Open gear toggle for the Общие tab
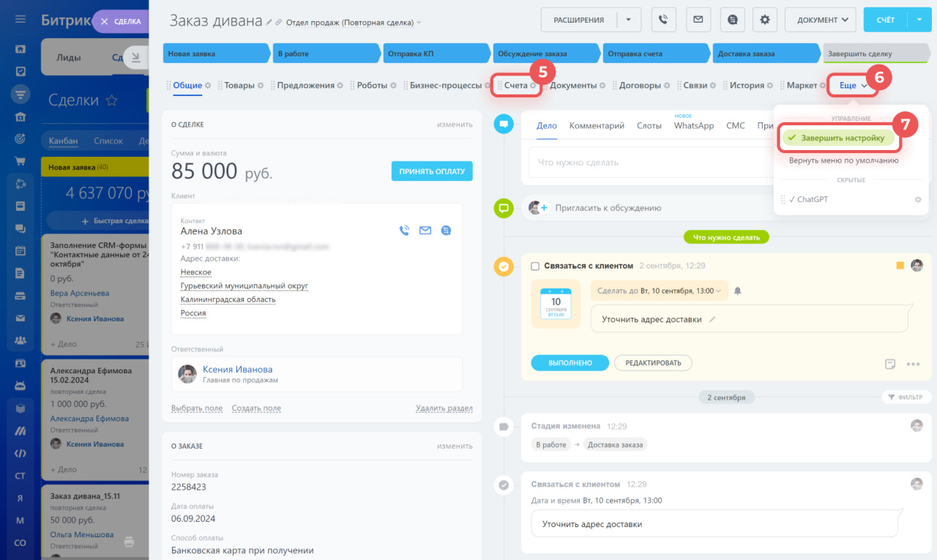This screenshot has width=937, height=560. point(208,86)
